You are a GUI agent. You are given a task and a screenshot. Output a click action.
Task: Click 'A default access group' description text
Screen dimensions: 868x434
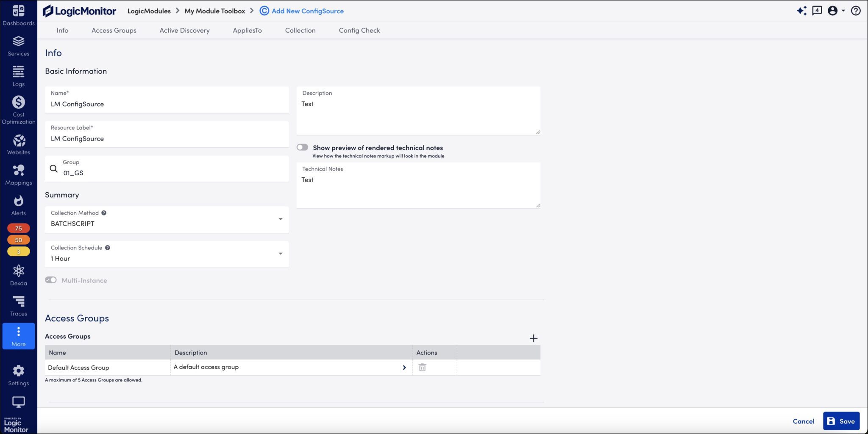point(206,367)
